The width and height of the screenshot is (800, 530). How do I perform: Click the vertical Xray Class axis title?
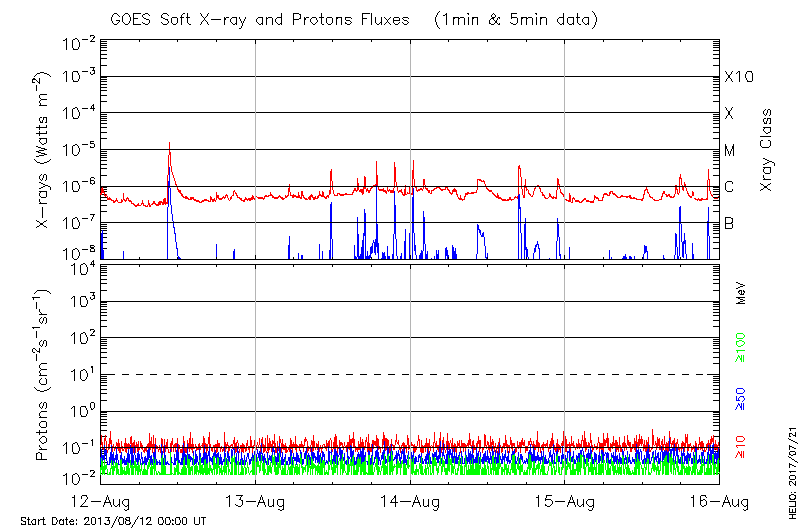point(767,150)
